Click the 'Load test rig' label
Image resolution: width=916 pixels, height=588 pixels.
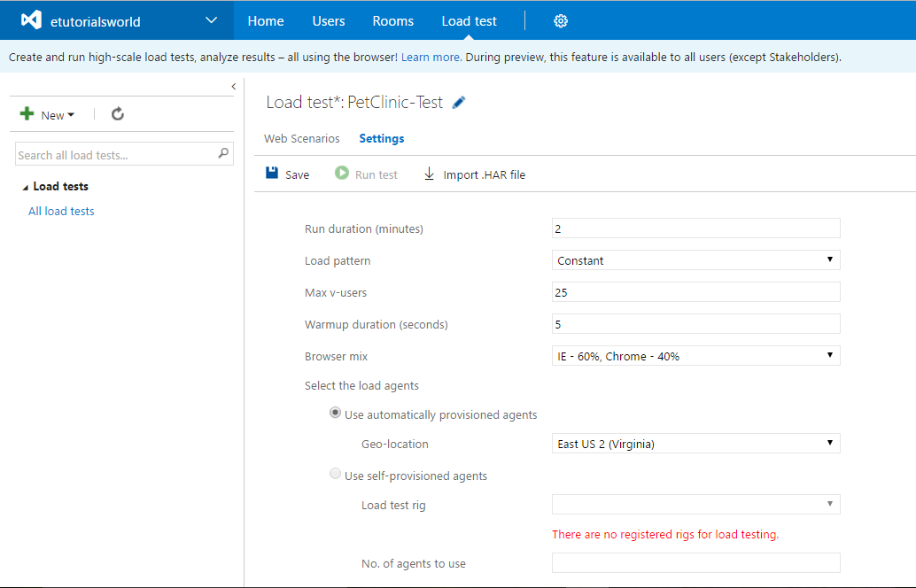click(393, 505)
